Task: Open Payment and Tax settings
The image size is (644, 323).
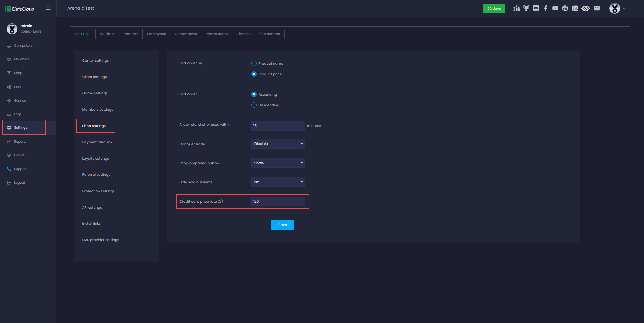Action: pyautogui.click(x=97, y=142)
